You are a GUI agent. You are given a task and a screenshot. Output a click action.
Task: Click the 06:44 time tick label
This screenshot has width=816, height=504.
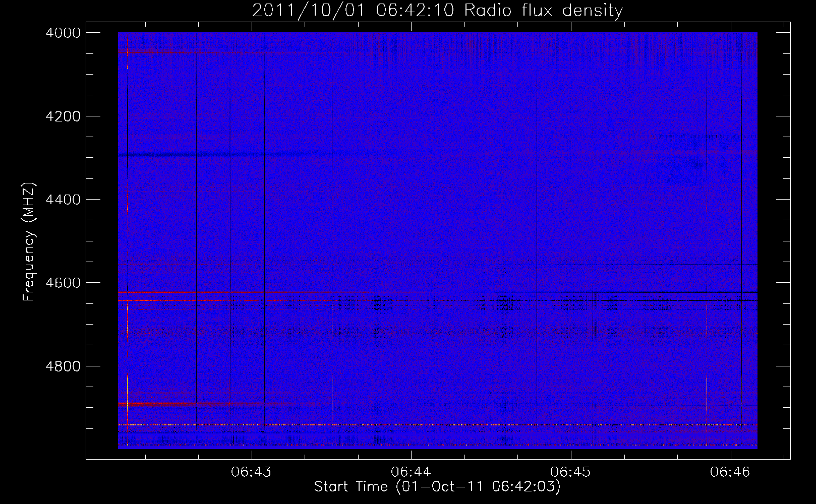pos(411,472)
